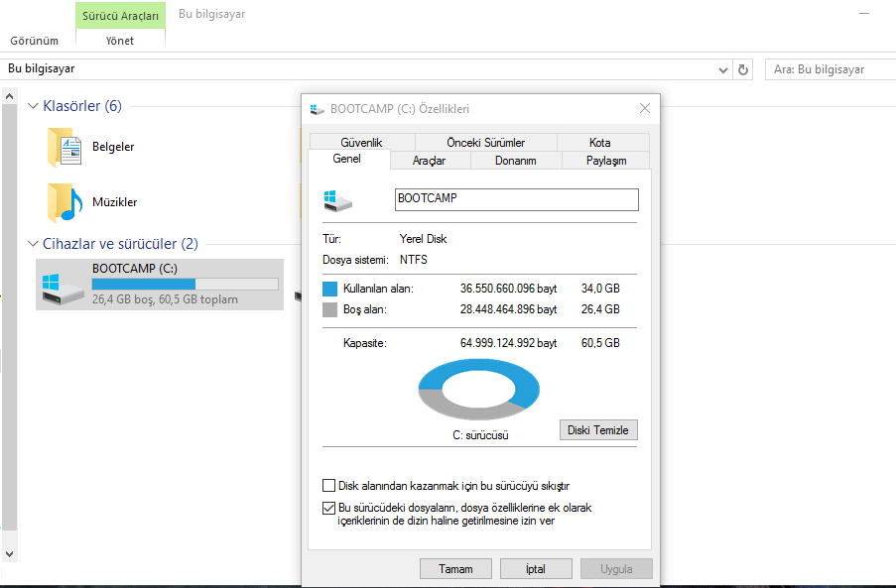
Task: Switch to the Araçlar tab
Action: tap(430, 159)
